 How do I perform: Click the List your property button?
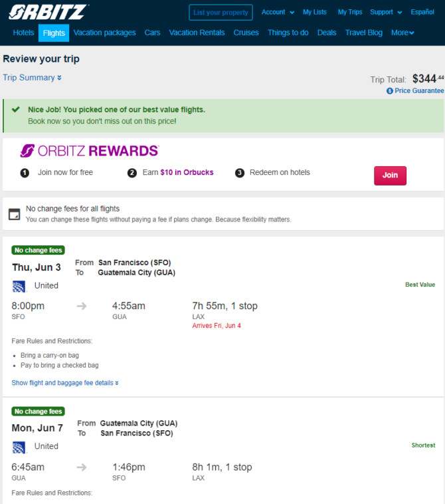pos(221,13)
